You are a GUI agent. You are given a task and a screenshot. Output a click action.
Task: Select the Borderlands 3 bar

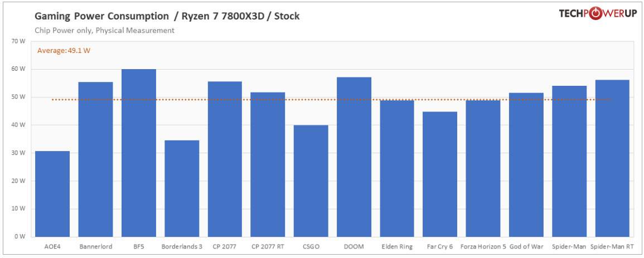coord(182,189)
